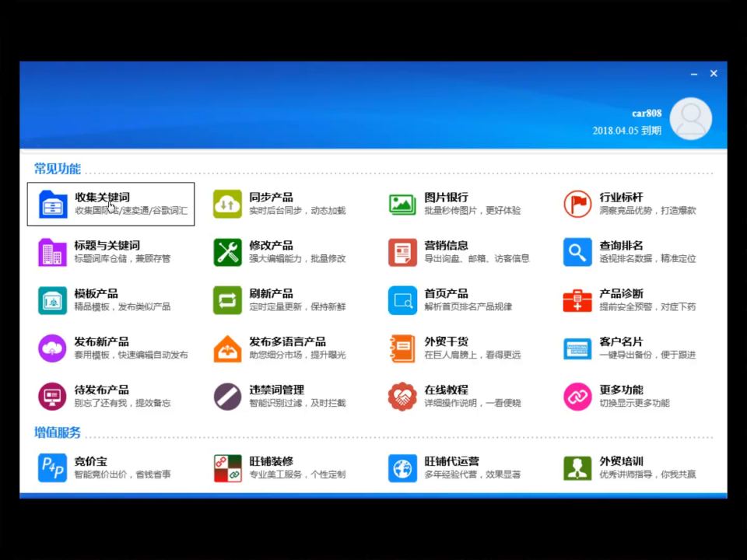Click the 外贸培训 green person icon
This screenshot has height=560, width=747.
[x=577, y=467]
